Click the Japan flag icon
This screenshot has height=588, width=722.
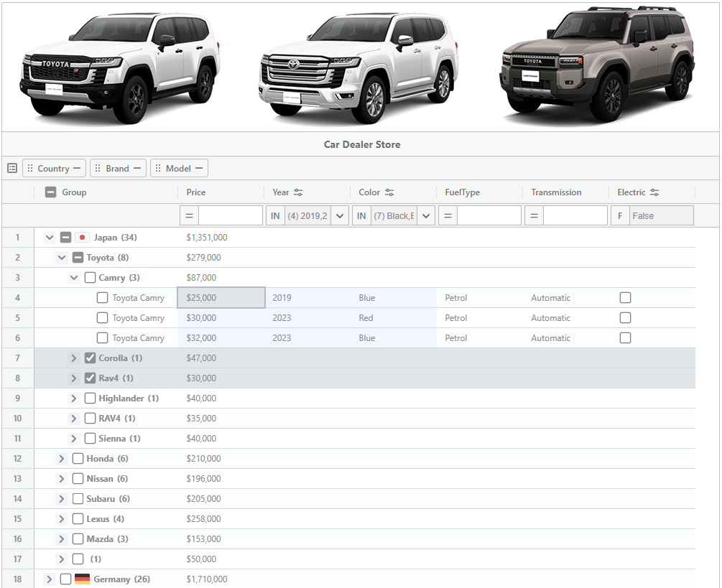click(82, 238)
